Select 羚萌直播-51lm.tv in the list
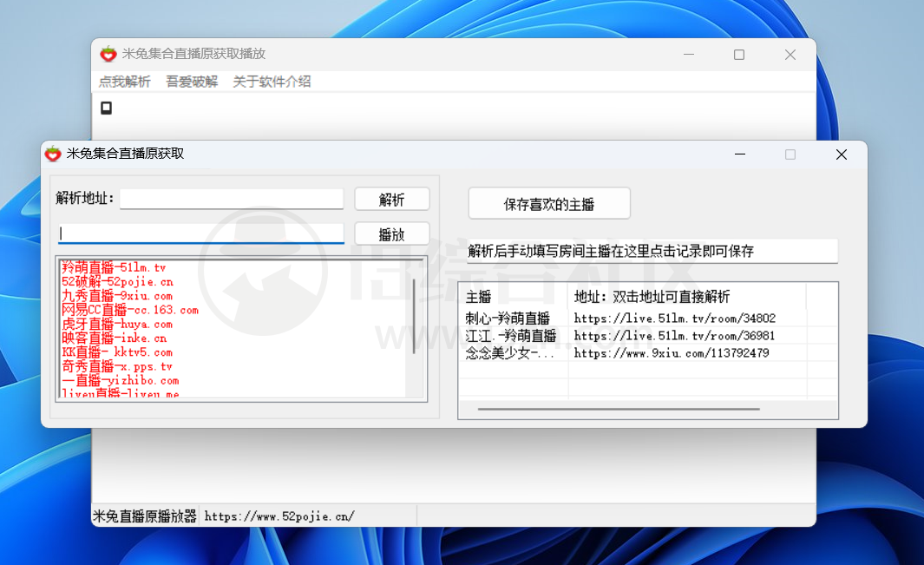This screenshot has height=565, width=924. [114, 268]
